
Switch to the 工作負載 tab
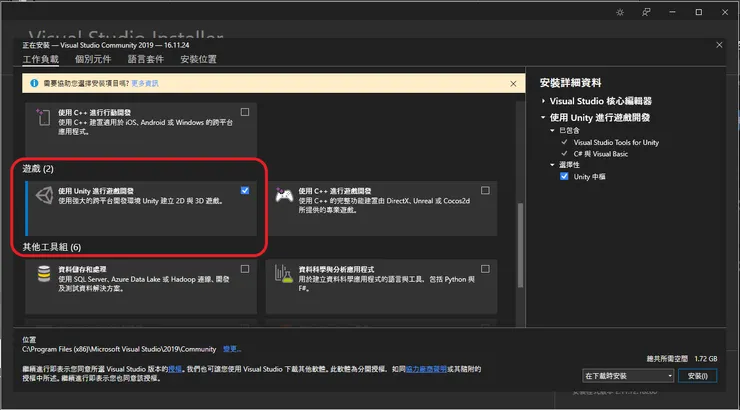coord(41,59)
